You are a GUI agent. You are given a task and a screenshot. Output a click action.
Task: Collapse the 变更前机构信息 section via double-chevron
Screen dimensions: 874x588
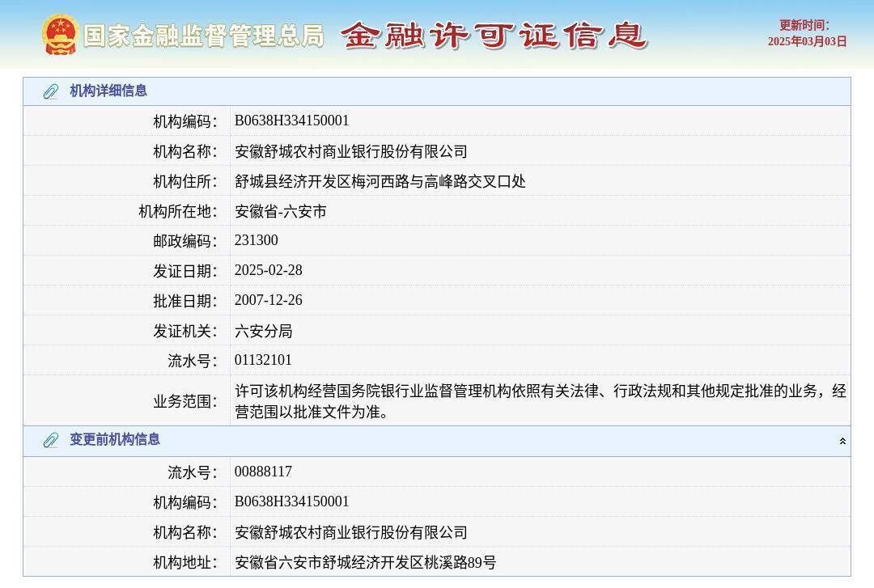pos(842,441)
